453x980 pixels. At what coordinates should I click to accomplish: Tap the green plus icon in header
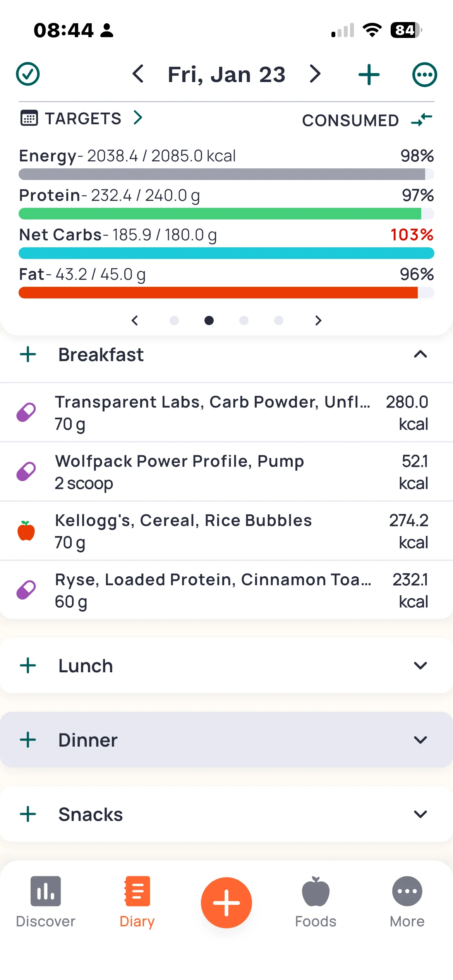pyautogui.click(x=369, y=75)
